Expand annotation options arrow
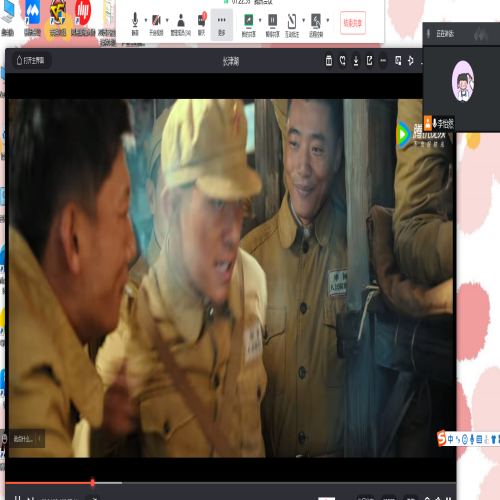The height and width of the screenshot is (500, 500). [303, 20]
